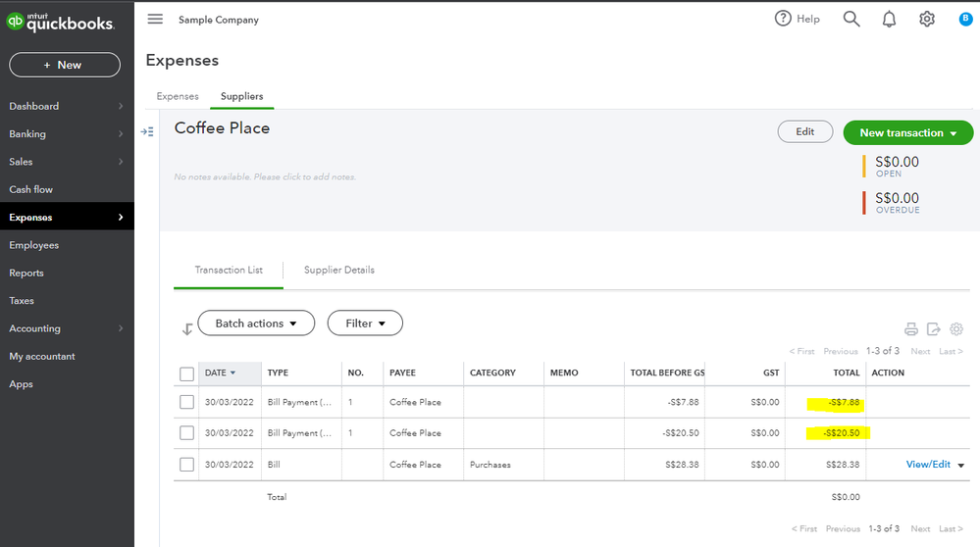Switch to the Supplier Details tab

pos(339,271)
